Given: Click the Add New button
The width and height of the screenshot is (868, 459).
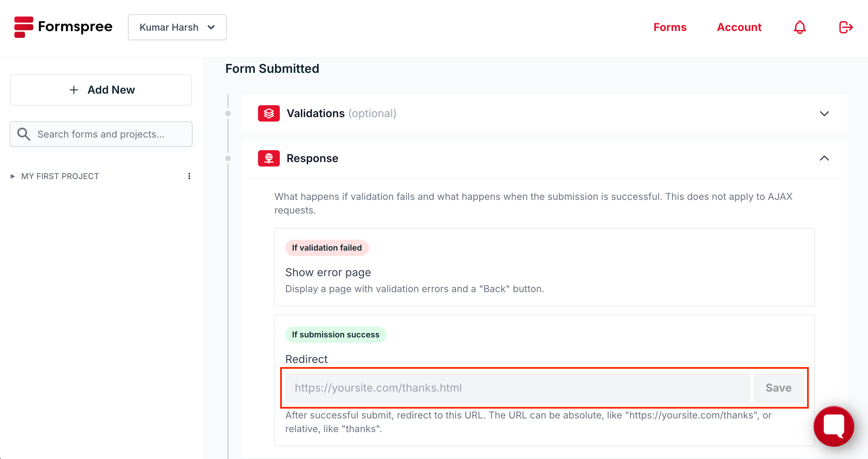Looking at the screenshot, I should [x=101, y=90].
